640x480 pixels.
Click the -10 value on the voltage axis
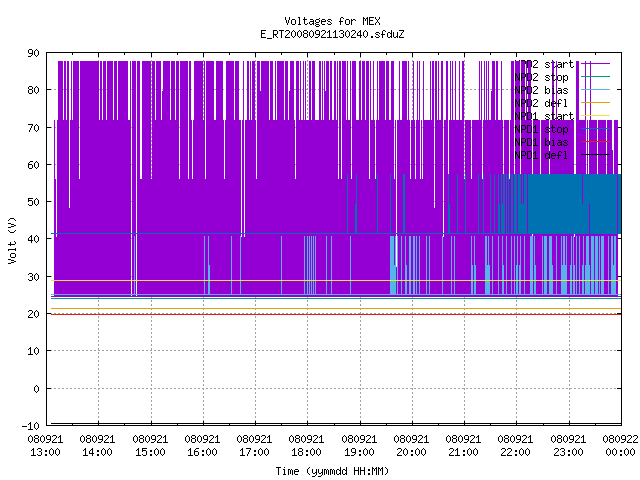tap(31, 426)
